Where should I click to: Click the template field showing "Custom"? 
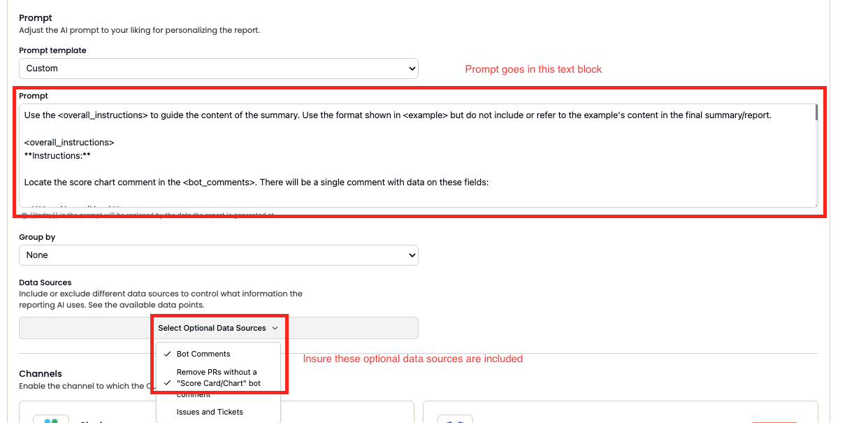point(217,69)
